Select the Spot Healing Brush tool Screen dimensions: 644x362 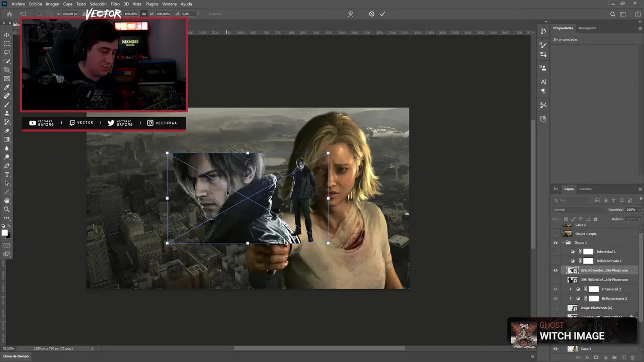[7, 96]
